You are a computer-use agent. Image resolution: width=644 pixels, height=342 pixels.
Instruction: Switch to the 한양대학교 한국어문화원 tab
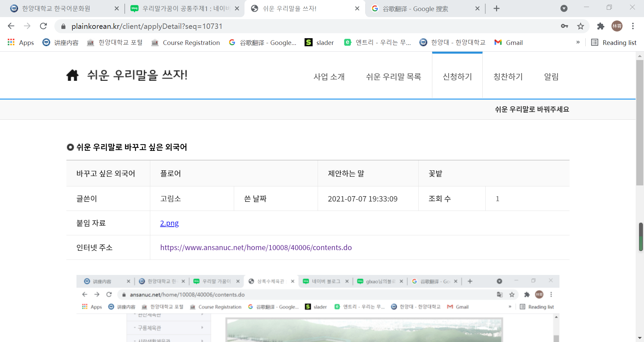click(56, 8)
